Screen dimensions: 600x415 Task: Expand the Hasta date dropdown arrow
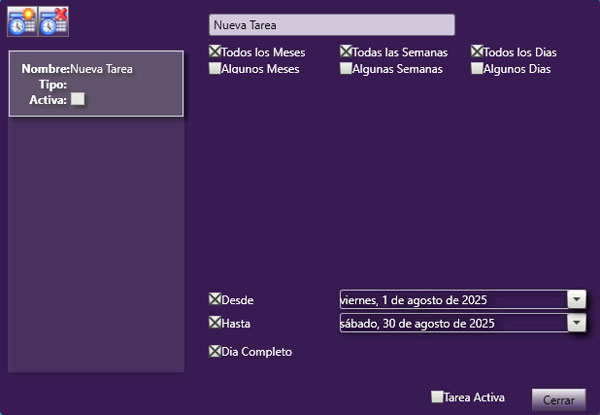pos(575,323)
